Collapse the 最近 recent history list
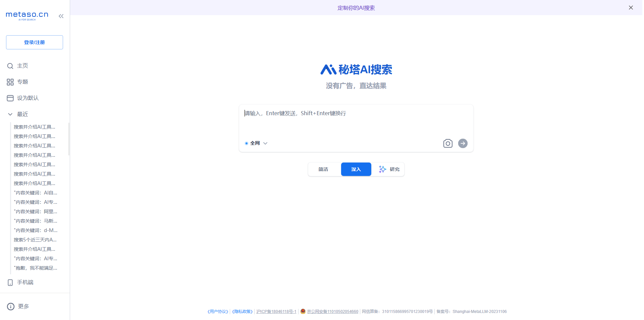The width and height of the screenshot is (644, 320). (x=18, y=114)
